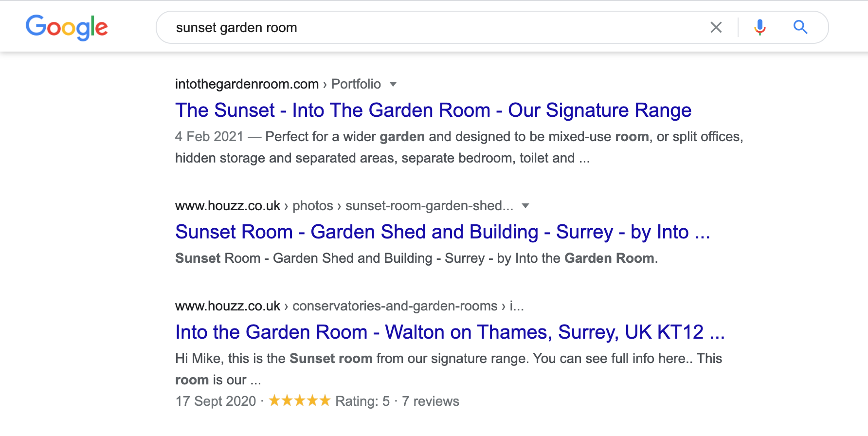The width and height of the screenshot is (868, 436).
Task: Expand dropdown arrow next to sunset-room-garden-shed URL
Action: 525,206
